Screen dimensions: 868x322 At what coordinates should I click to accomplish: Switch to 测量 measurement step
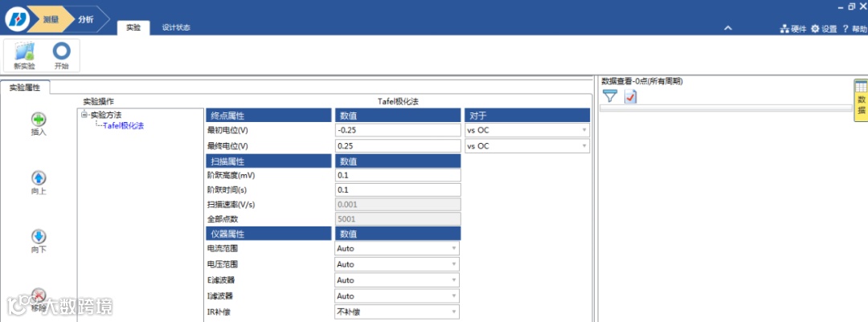point(51,19)
